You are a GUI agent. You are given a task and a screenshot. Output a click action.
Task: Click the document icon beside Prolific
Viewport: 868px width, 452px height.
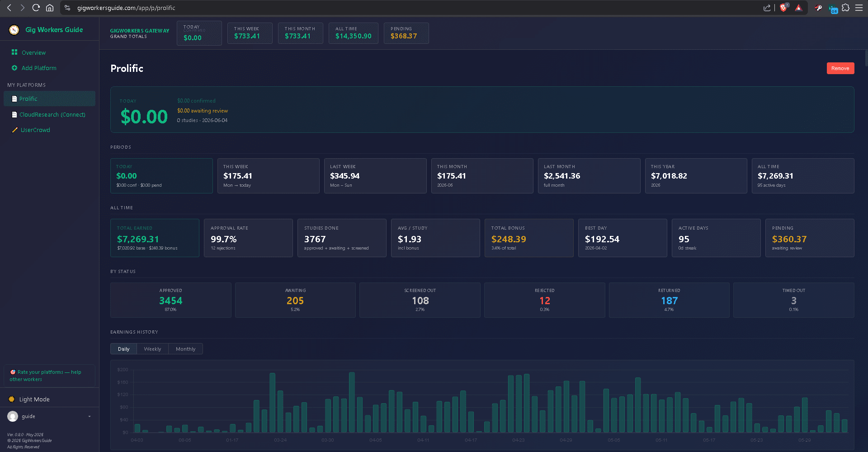point(14,99)
